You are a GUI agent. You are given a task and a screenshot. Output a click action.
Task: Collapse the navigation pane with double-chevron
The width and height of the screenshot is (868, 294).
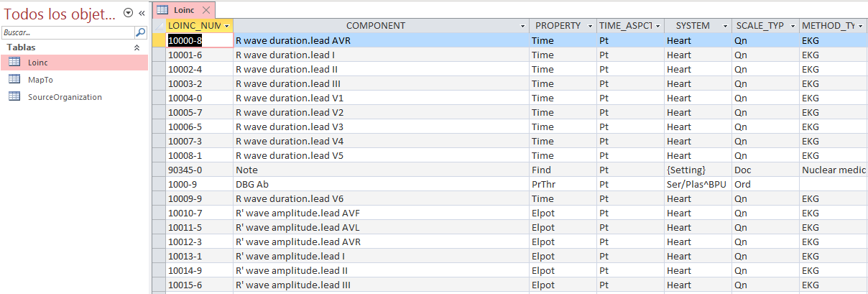click(142, 13)
